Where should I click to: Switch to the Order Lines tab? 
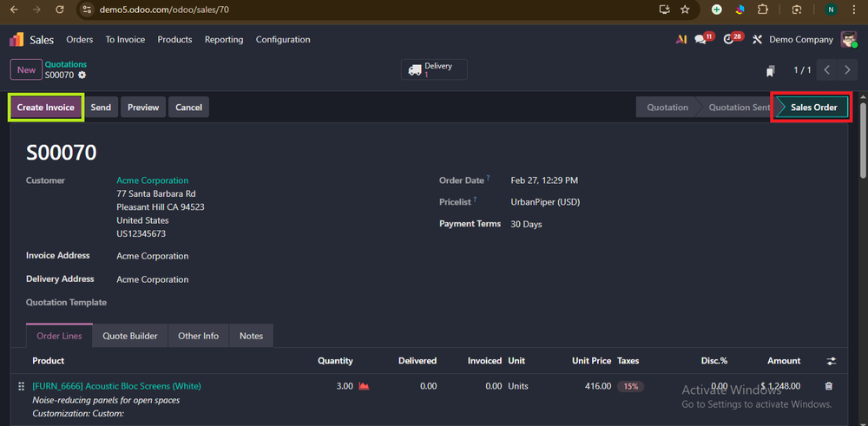pyautogui.click(x=59, y=336)
